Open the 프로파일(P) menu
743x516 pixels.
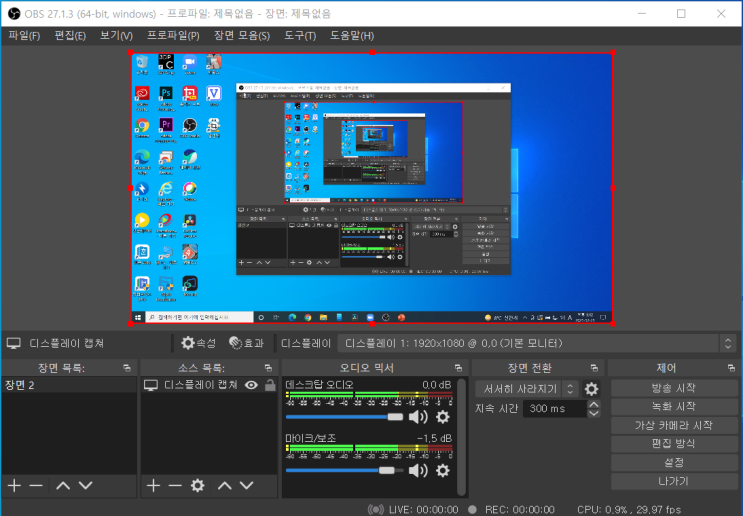point(173,36)
